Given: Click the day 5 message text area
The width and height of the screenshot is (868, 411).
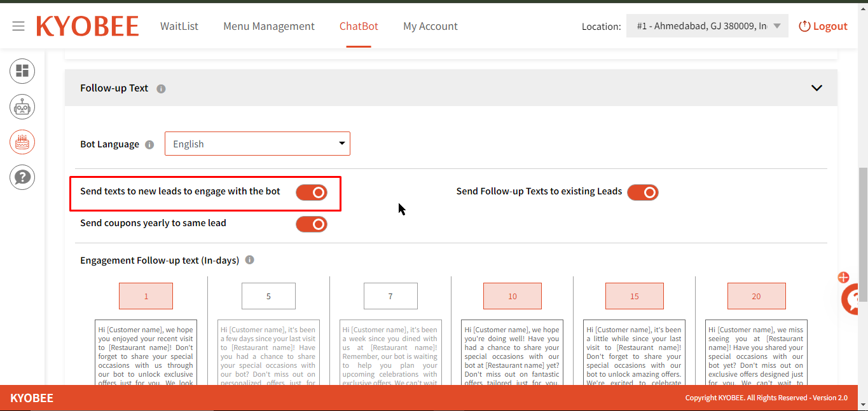Looking at the screenshot, I should (268, 353).
